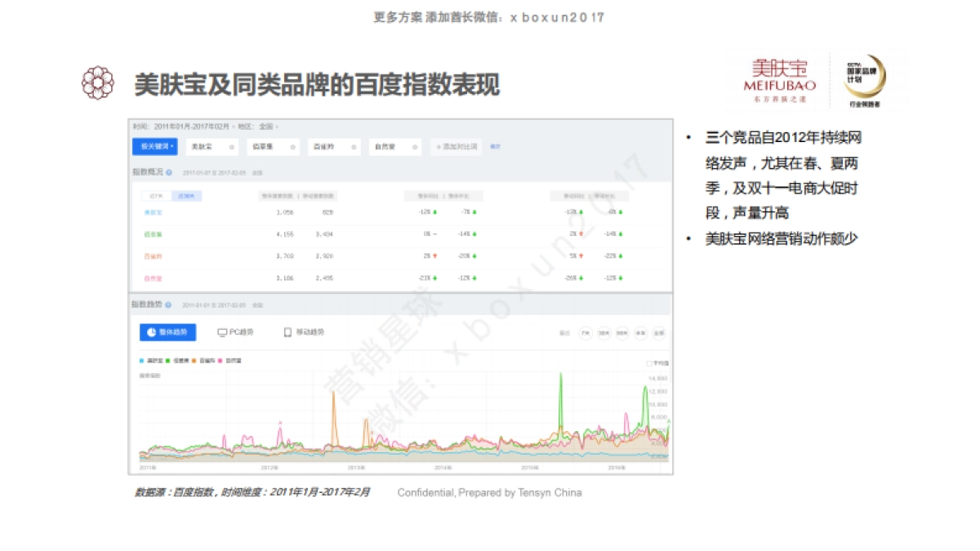Viewport: 980px width, 551px height.
Task: Click the help icon beside 指数趋势
Action: (168, 304)
